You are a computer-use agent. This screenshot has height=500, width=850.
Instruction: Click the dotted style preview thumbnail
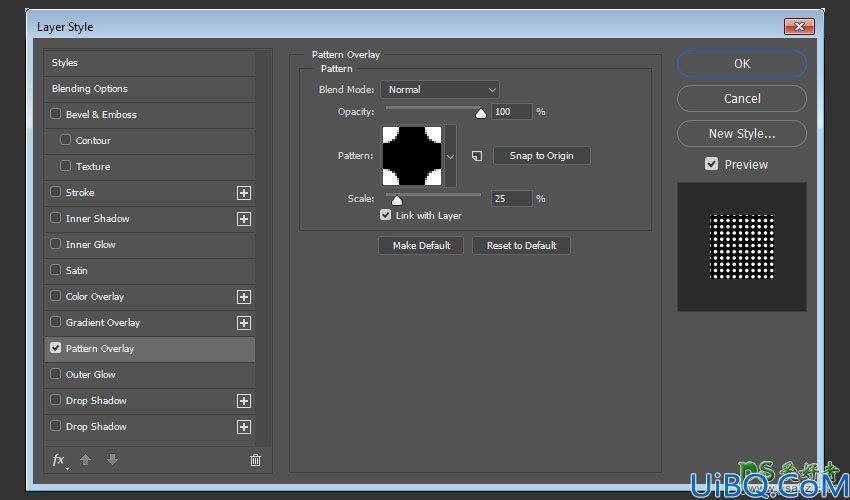click(742, 247)
